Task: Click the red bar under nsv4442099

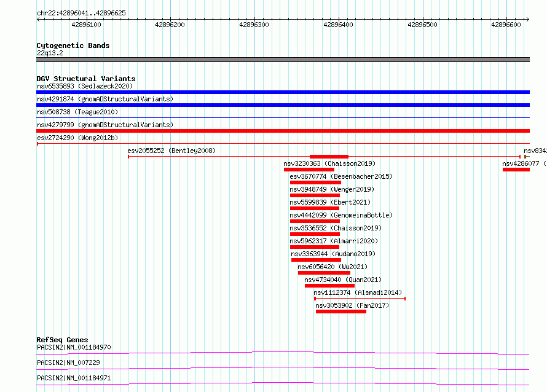Action: point(315,221)
